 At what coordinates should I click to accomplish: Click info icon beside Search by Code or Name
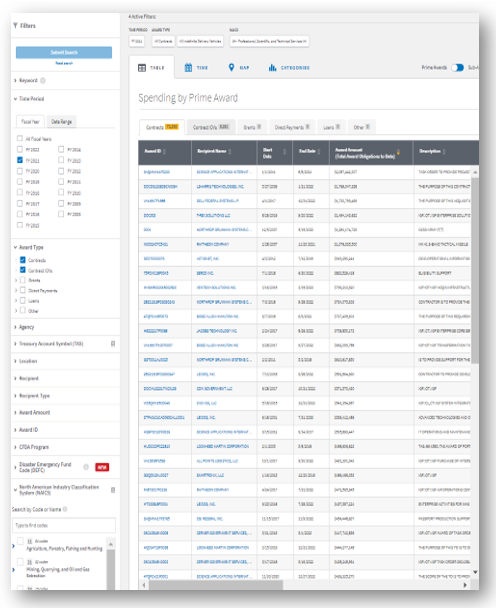tap(65, 509)
